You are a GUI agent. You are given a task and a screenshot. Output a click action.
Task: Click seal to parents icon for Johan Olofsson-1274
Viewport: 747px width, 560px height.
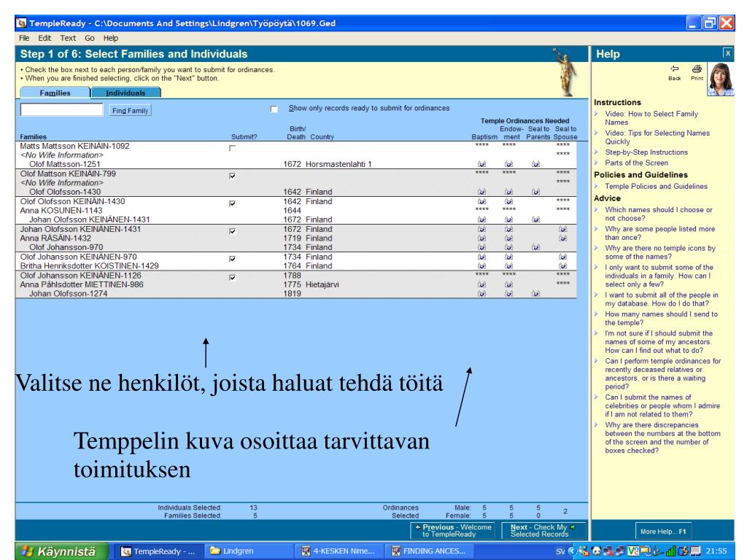pyautogui.click(x=536, y=293)
